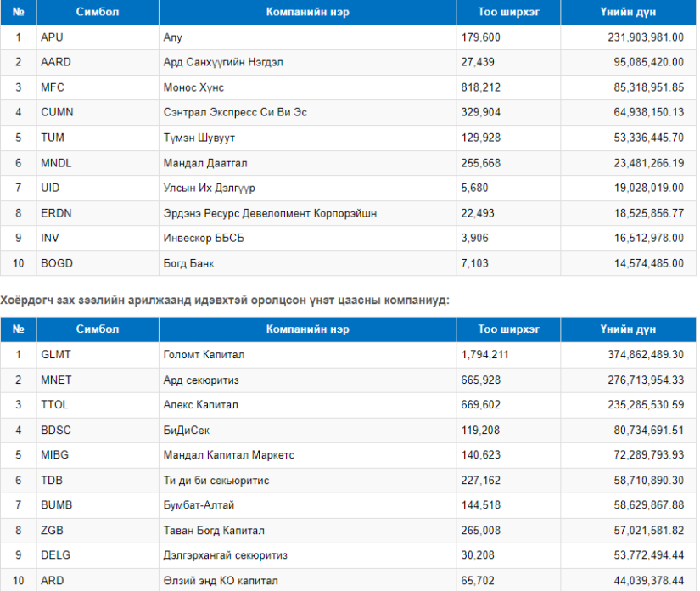The image size is (700, 591).
Task: Select company name Монос Хүнс
Action: click(x=193, y=87)
